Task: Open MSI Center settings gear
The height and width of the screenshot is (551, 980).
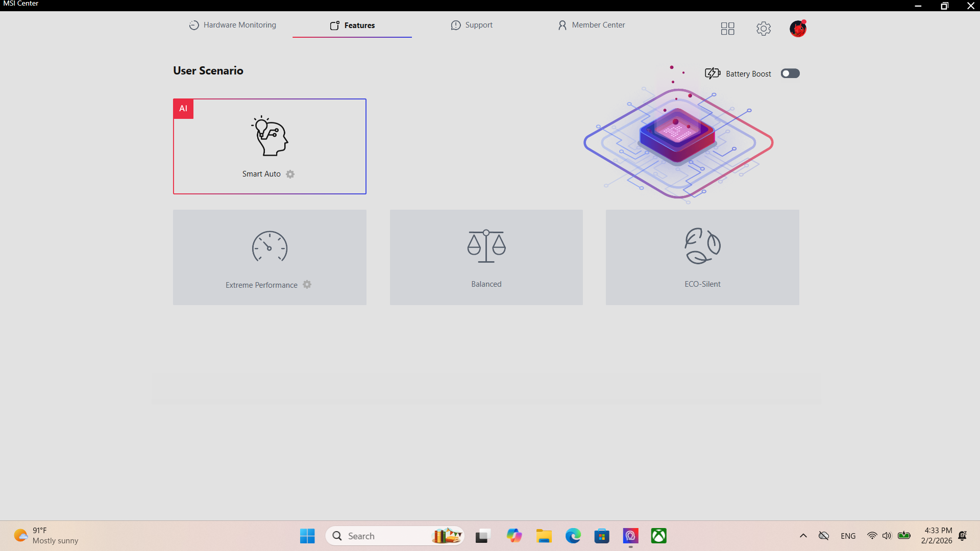Action: click(764, 29)
